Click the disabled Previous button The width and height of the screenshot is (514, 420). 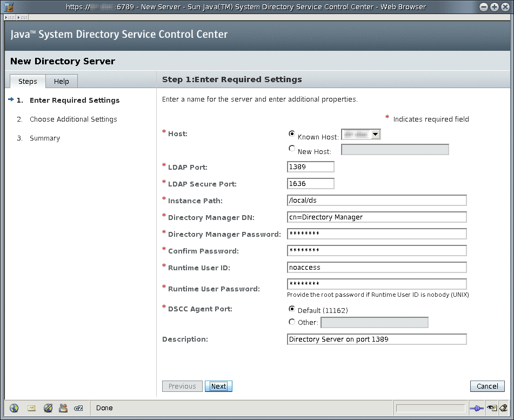182,386
